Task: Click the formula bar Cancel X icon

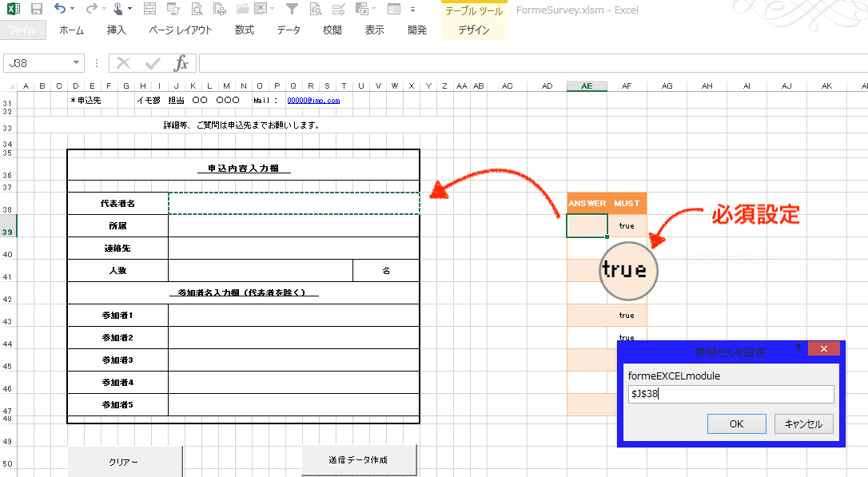Action: [124, 63]
